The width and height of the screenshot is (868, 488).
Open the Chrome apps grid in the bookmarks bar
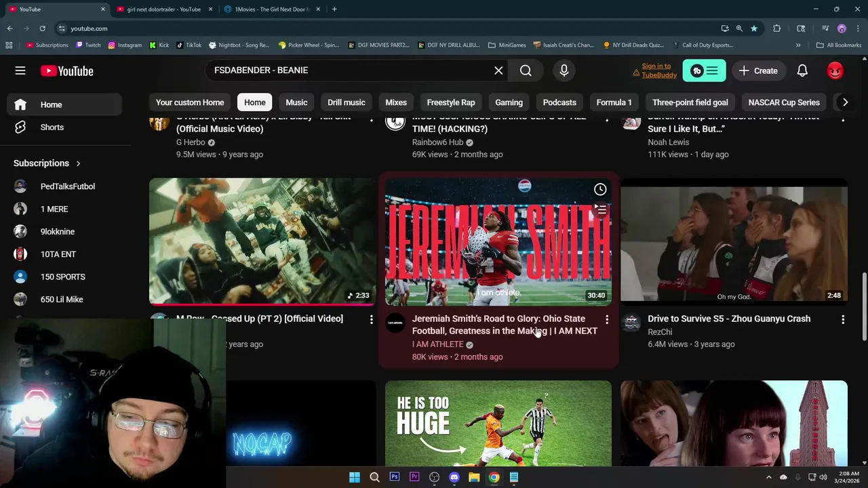[x=9, y=45]
